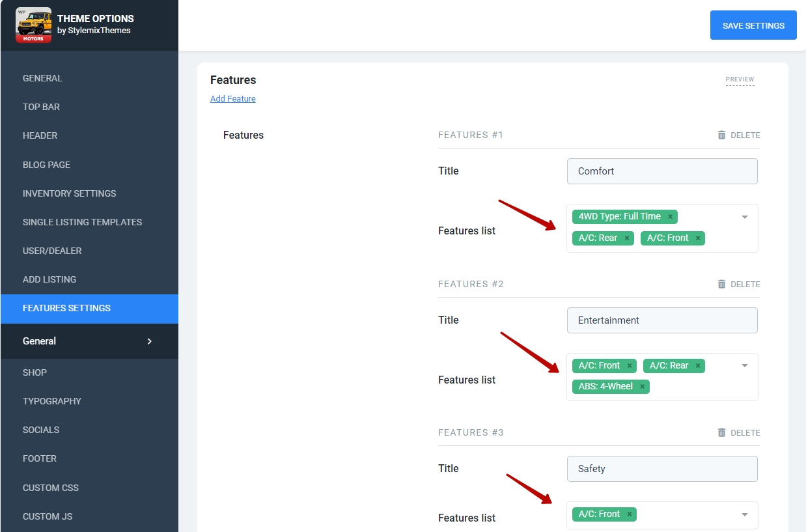The image size is (806, 532).
Task: Remove 'A/C: Front' tag from Entertainment list
Action: 630,366
